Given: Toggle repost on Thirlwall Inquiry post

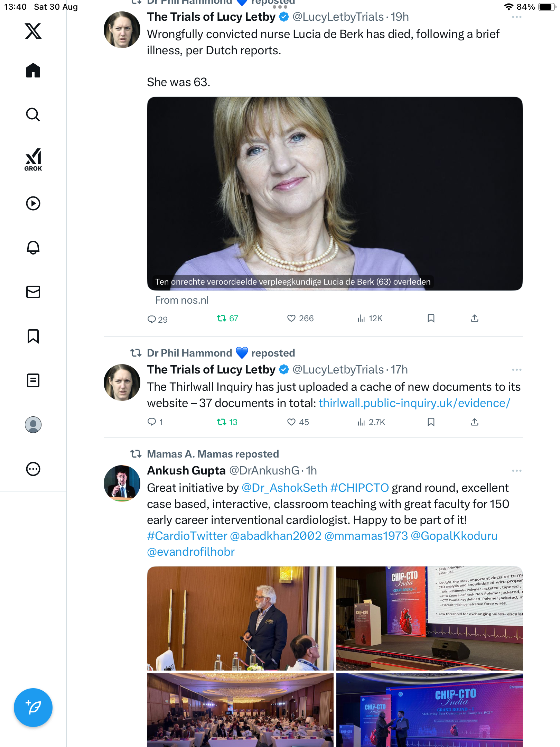Looking at the screenshot, I should tap(222, 422).
